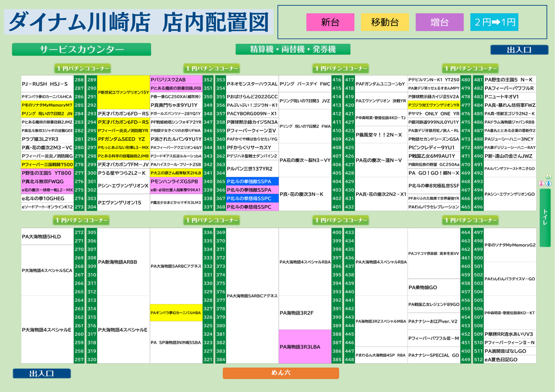Select the P義風堂々!!2N-X cell
This screenshot has width=555, height=392.
tap(382, 135)
